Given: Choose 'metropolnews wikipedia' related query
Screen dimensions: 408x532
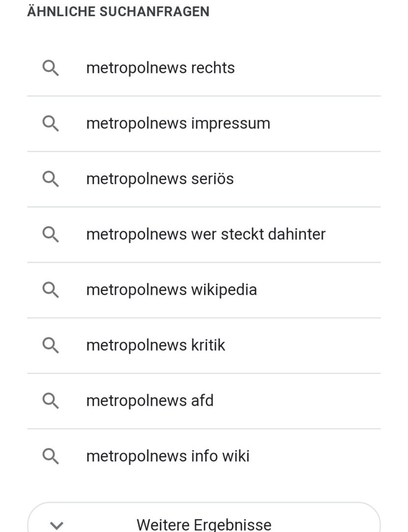Looking at the screenshot, I should coord(171,290).
